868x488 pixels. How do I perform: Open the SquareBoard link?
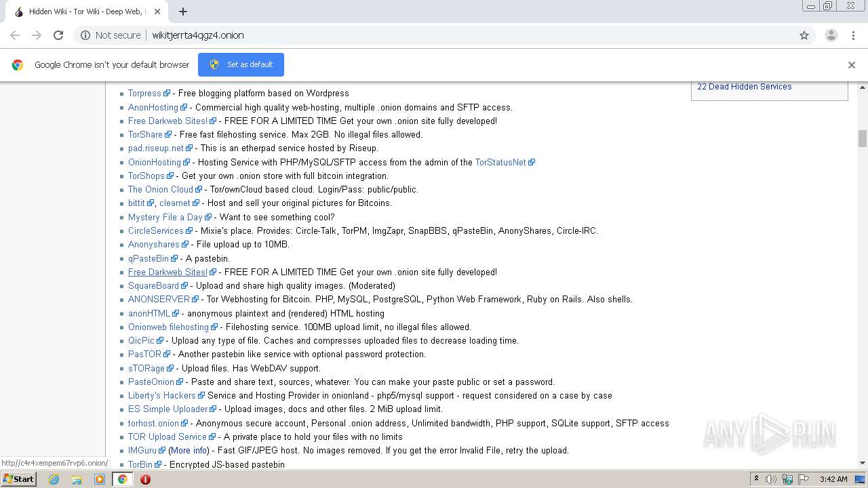153,285
